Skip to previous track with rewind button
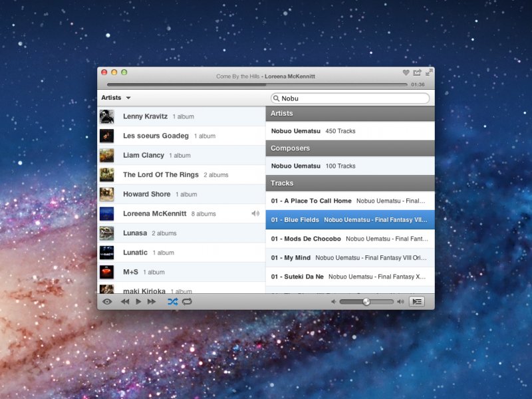The image size is (532, 399). click(x=125, y=302)
